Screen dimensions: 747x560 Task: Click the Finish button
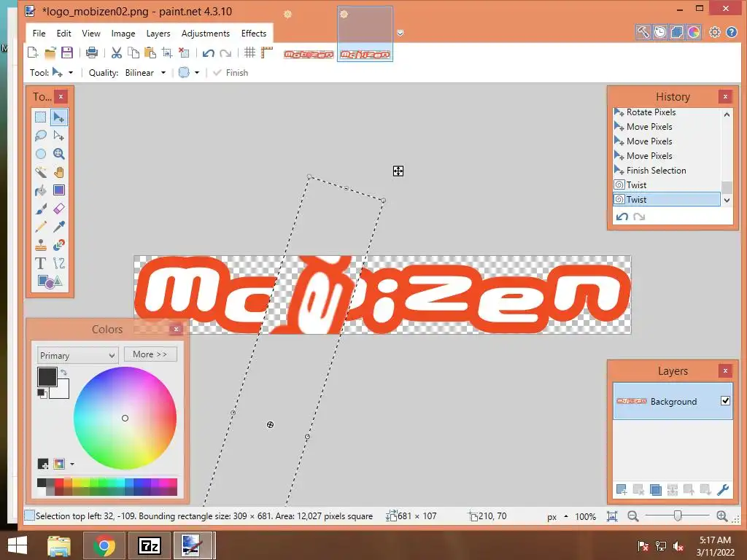point(231,72)
